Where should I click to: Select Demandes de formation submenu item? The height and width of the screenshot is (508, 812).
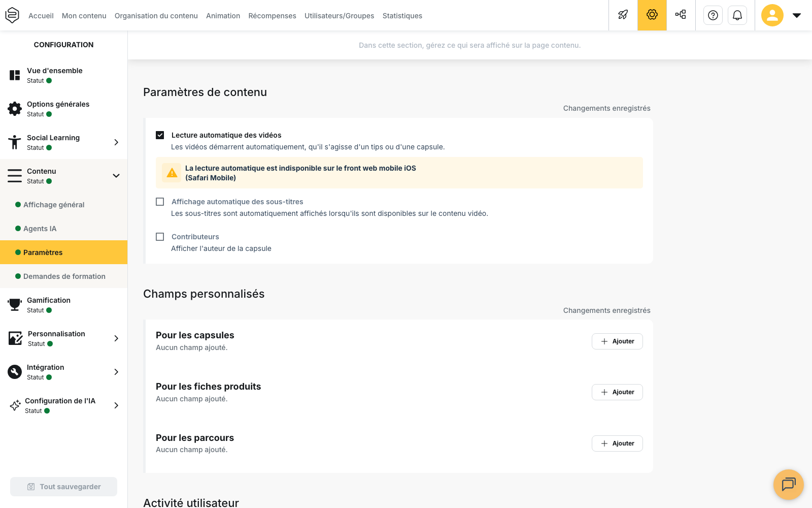pos(63,276)
